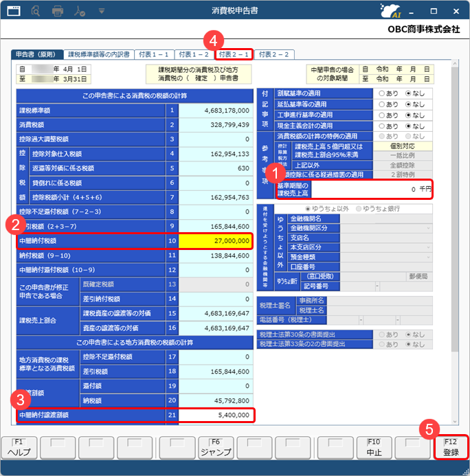Click the 納付税額 value 138,844,600

216,256
